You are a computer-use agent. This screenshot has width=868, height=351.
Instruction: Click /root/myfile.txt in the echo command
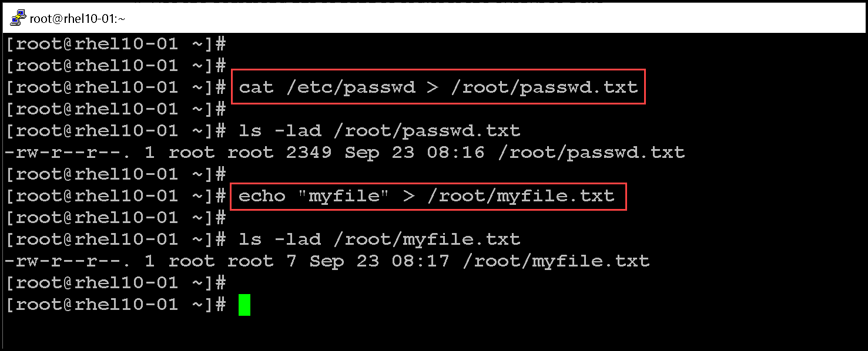(x=520, y=196)
